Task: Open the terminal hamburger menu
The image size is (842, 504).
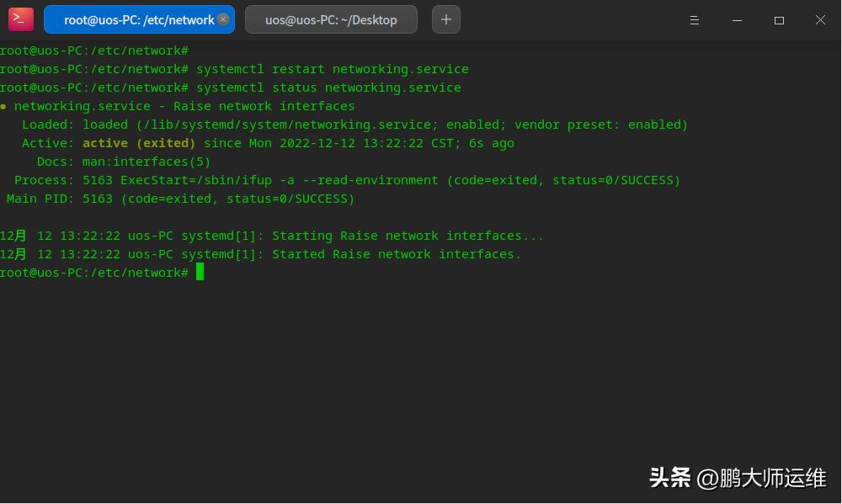Action: coord(695,20)
